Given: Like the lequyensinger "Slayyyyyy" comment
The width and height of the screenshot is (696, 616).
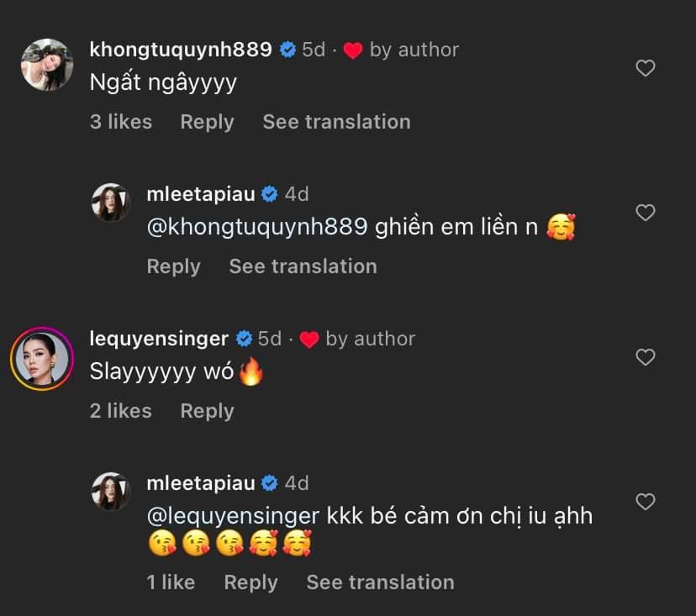Looking at the screenshot, I should coord(645,357).
